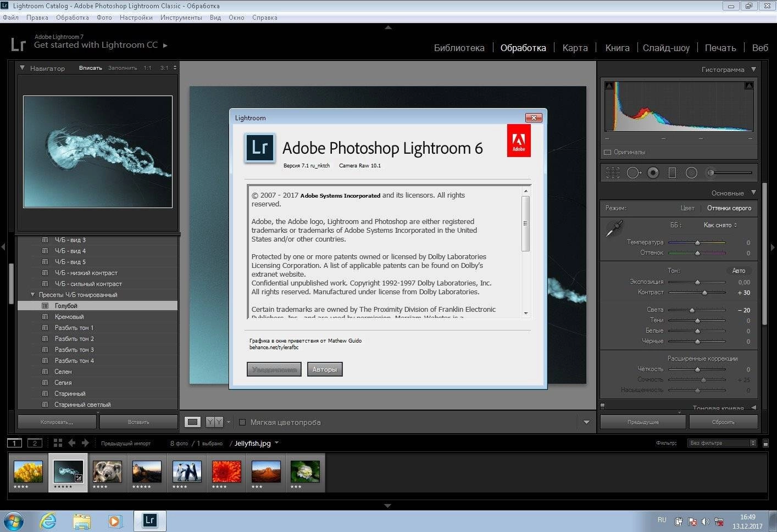Set navigator zoom to 1:1
The image size is (777, 532).
point(147,68)
